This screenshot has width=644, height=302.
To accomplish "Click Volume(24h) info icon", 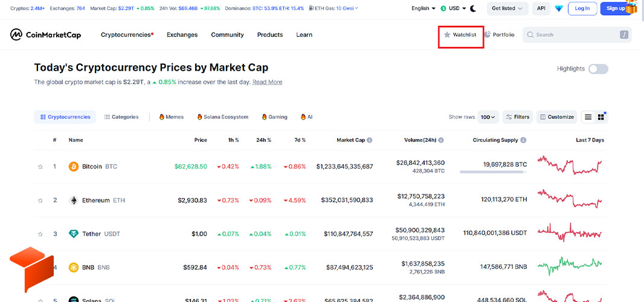I will (441, 140).
